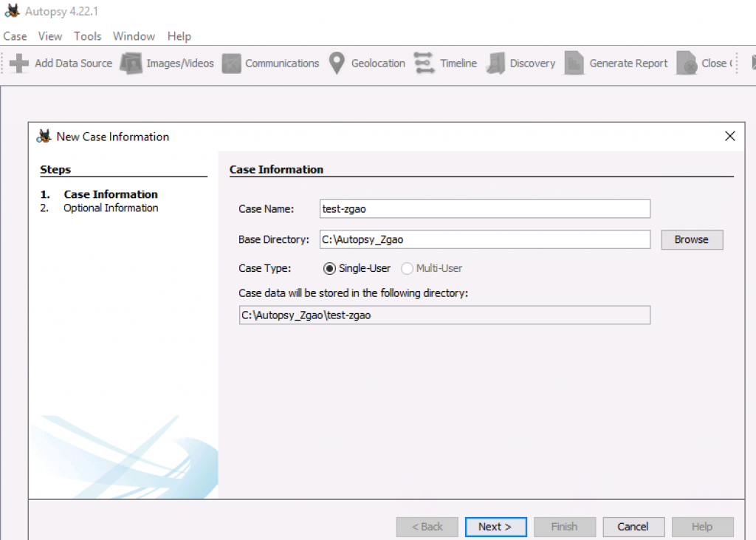This screenshot has height=540, width=756.
Task: Select the Single-User case type
Action: [330, 268]
